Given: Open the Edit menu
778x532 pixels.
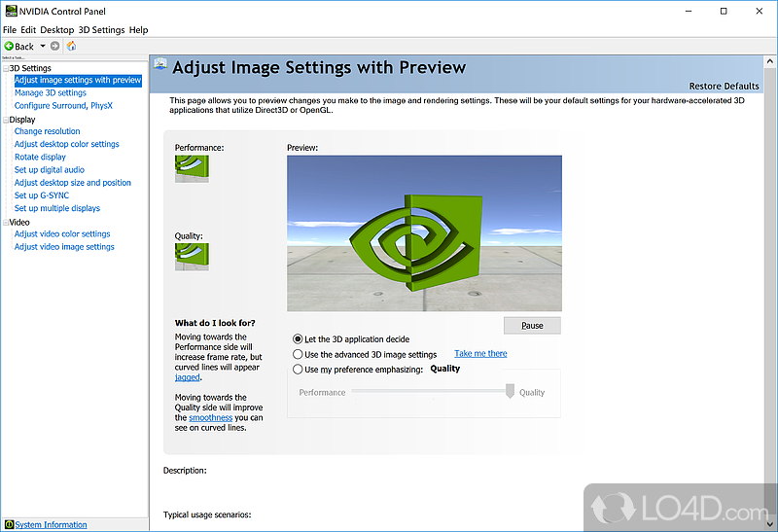Looking at the screenshot, I should tap(28, 30).
